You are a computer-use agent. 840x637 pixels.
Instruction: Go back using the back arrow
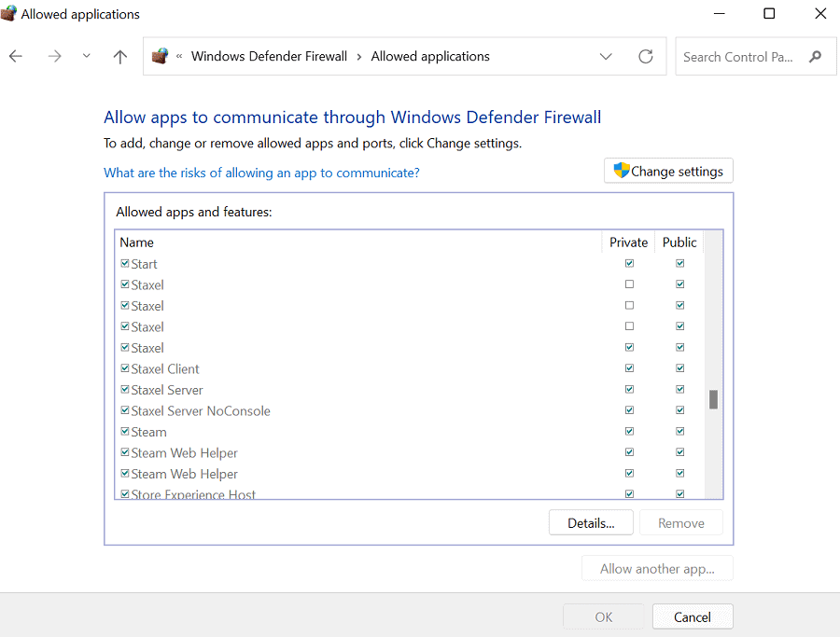tap(16, 56)
